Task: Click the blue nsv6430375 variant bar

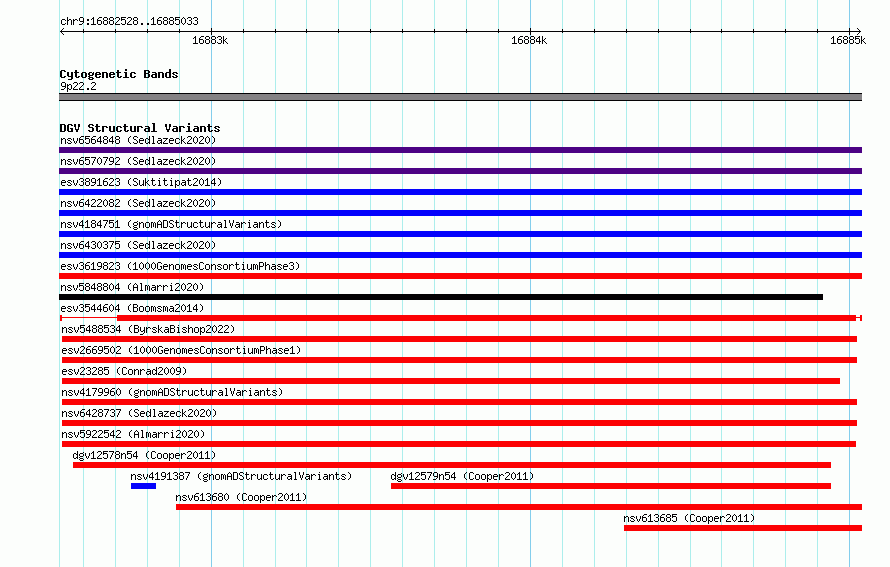Action: [460, 255]
